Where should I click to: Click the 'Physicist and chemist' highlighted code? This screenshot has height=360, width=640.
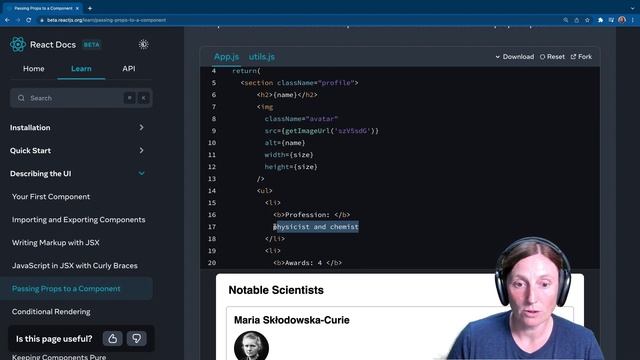pyautogui.click(x=316, y=227)
